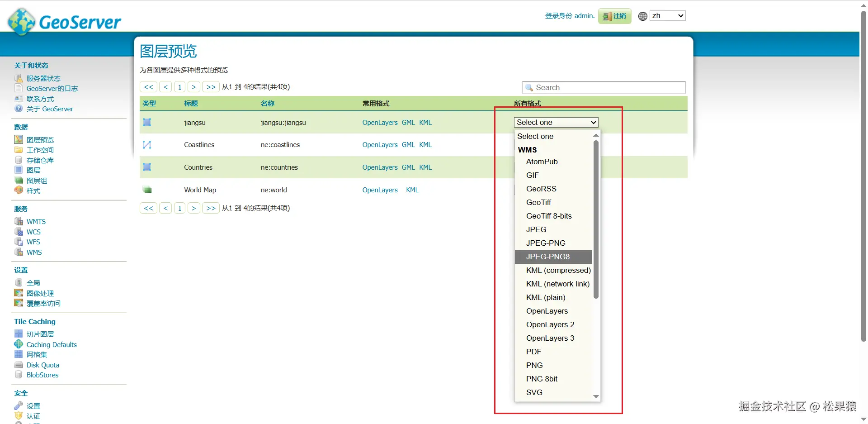The image size is (868, 424).
Task: Click the 存储仓库 database icon
Action: pos(19,160)
